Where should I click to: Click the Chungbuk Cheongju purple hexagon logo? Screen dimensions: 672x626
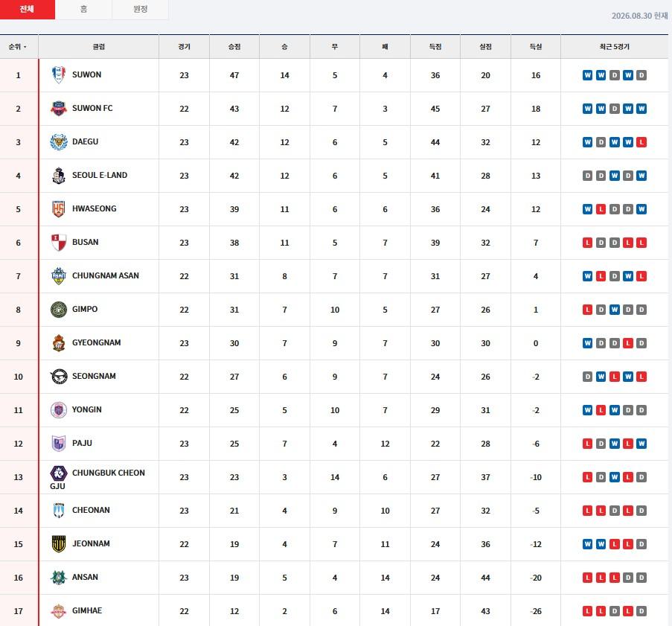click(x=58, y=473)
